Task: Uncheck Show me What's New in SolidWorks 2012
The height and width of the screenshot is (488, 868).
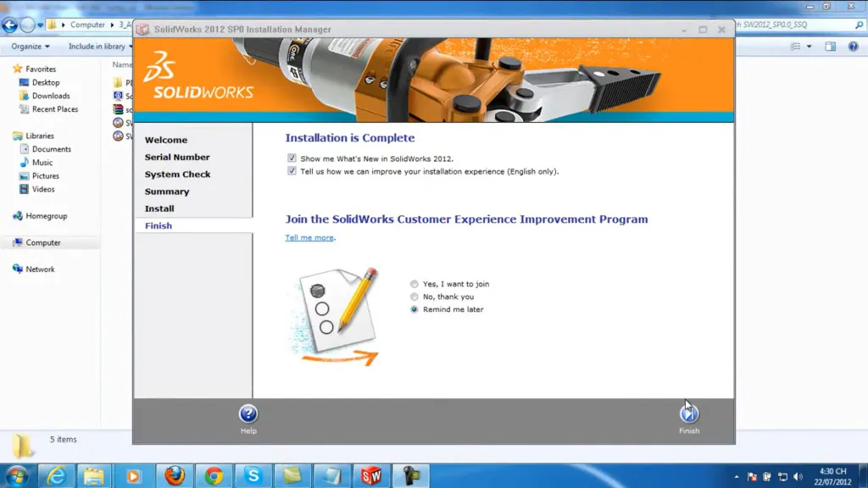Action: pyautogui.click(x=292, y=158)
